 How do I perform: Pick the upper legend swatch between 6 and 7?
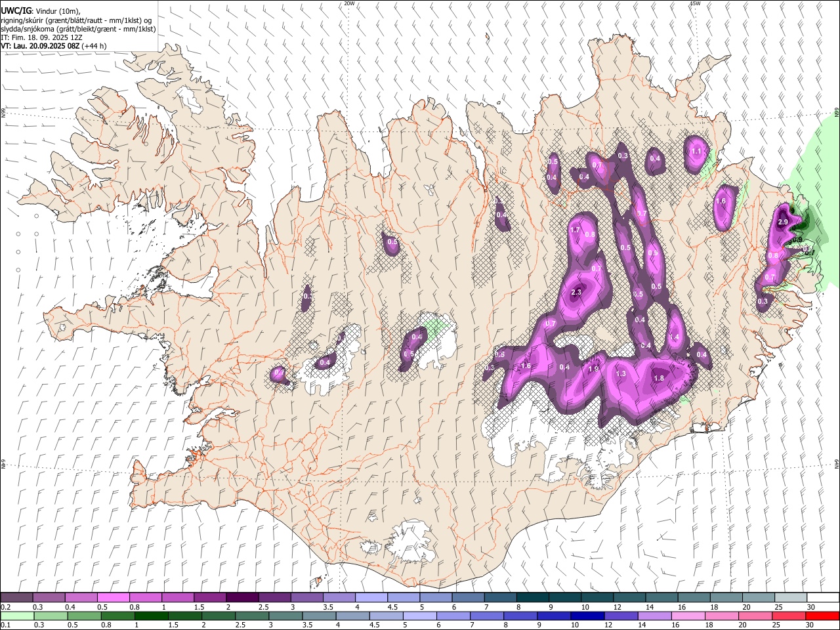point(467,597)
